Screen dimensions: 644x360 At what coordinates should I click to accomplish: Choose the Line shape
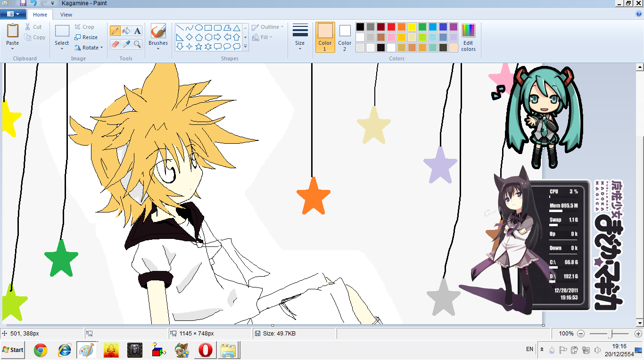click(180, 28)
